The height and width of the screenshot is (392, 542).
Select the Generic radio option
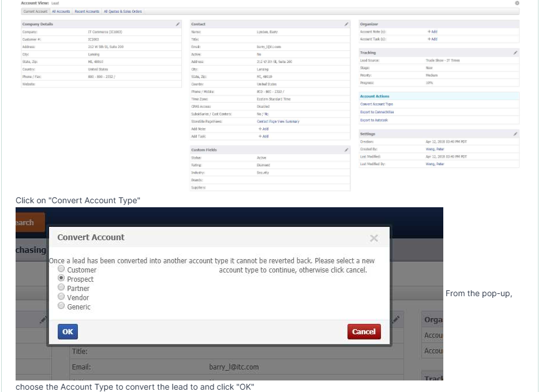click(x=61, y=306)
